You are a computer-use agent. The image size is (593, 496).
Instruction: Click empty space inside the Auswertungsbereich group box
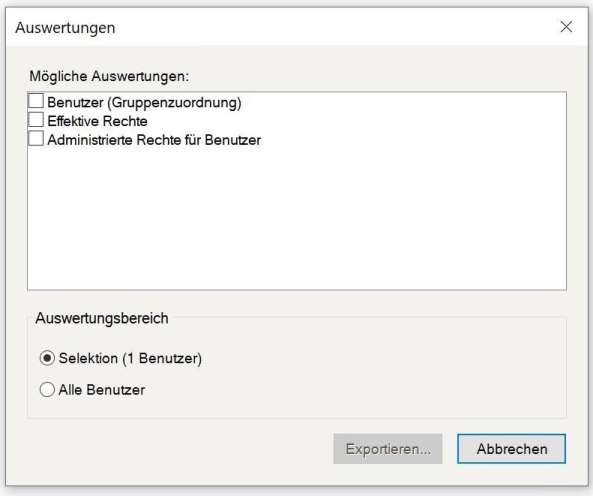(378, 374)
